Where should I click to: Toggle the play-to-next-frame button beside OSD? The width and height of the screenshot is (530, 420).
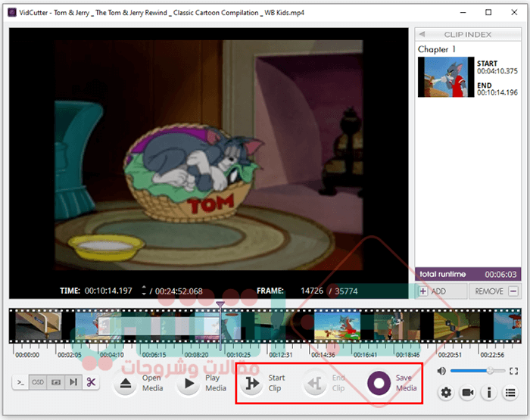click(73, 382)
